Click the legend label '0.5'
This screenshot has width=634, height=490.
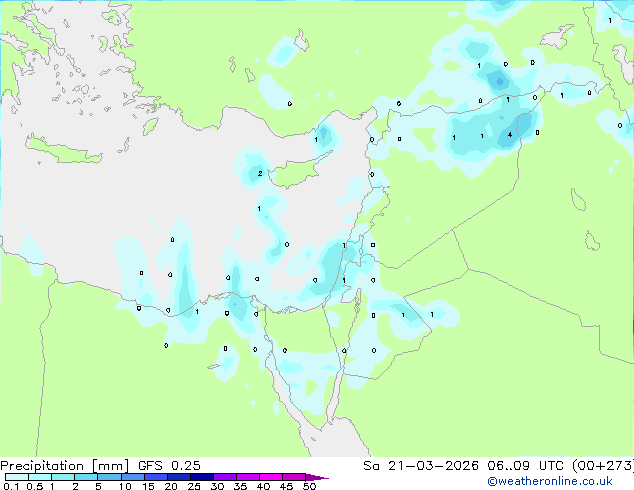[x=35, y=486]
